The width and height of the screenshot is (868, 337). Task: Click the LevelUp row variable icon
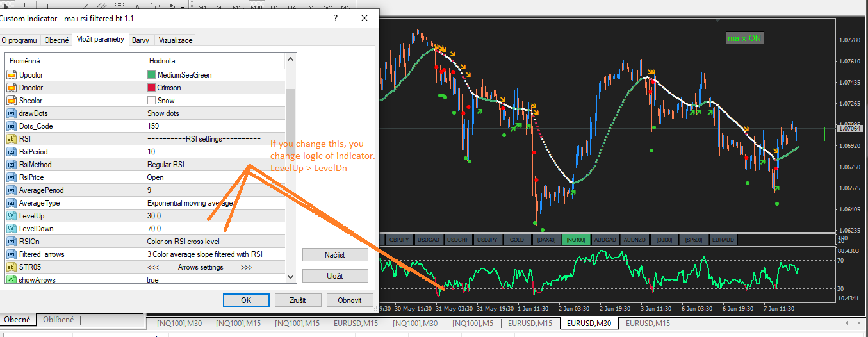(x=11, y=216)
